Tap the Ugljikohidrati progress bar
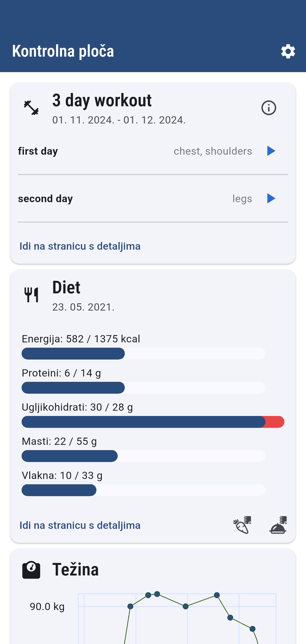This screenshot has height=644, width=306. click(x=153, y=422)
